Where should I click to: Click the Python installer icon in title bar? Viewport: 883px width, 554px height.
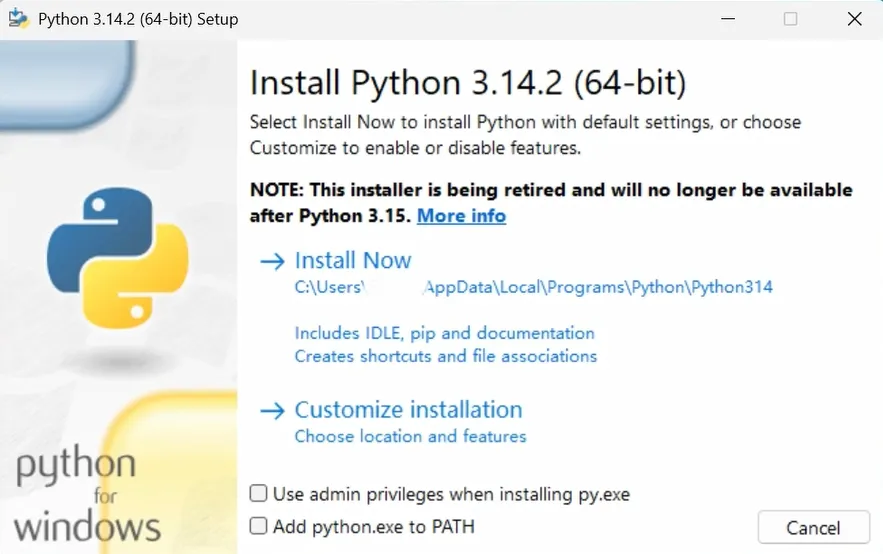[18, 19]
